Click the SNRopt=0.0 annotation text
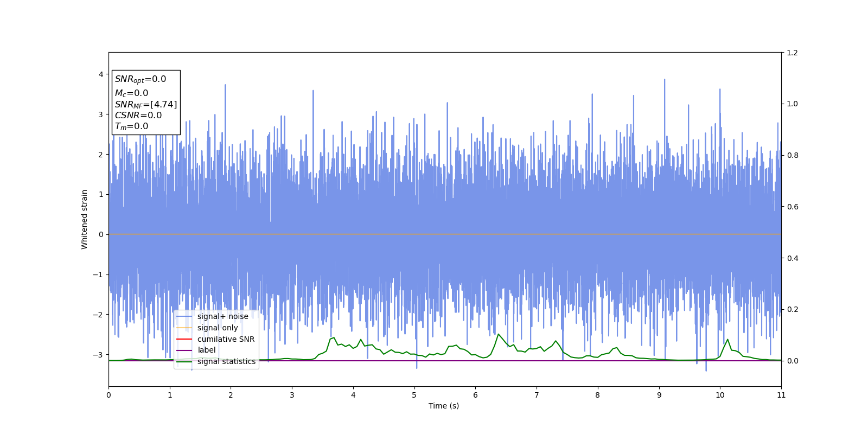This screenshot has height=434, width=868. (141, 79)
